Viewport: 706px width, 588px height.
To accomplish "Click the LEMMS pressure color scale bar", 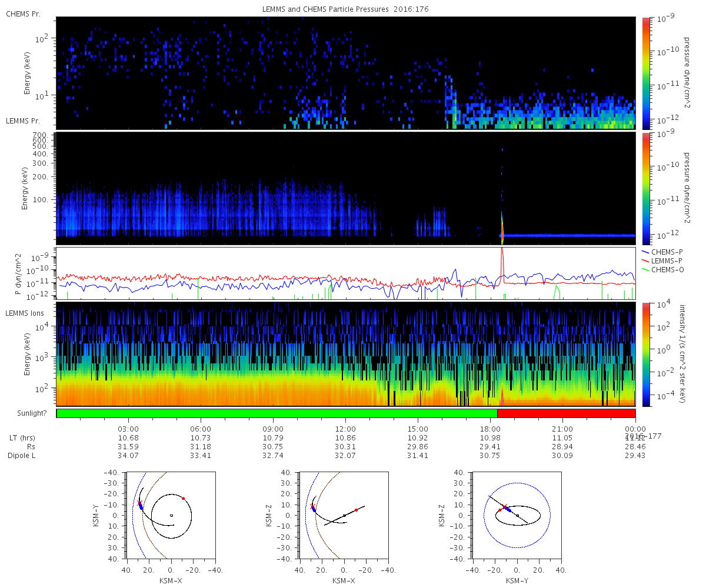I will [x=646, y=188].
